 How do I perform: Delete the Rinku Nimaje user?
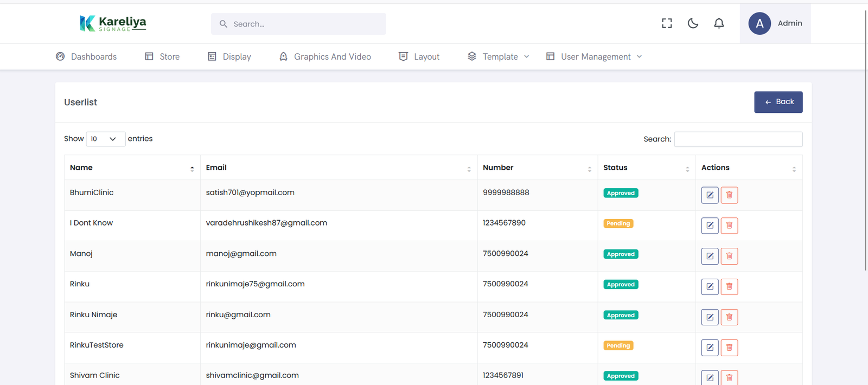click(x=730, y=317)
